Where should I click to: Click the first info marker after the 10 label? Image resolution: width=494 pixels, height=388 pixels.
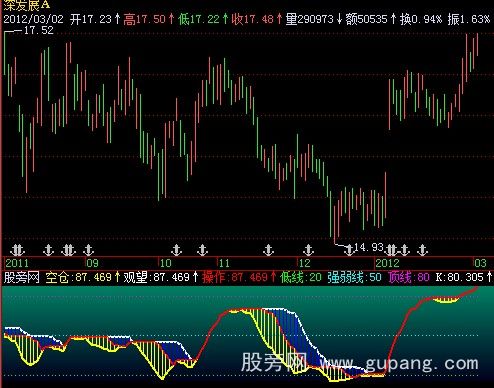click(176, 250)
